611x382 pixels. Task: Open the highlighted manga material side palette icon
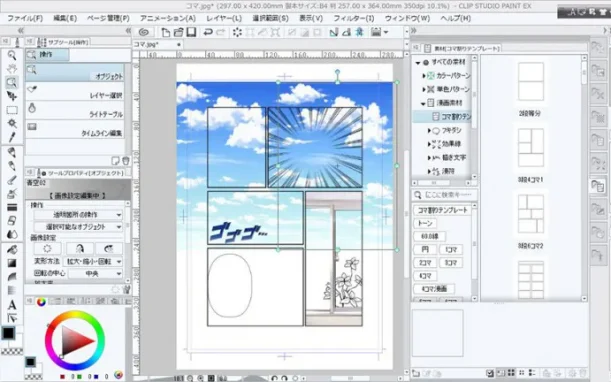tap(598, 186)
